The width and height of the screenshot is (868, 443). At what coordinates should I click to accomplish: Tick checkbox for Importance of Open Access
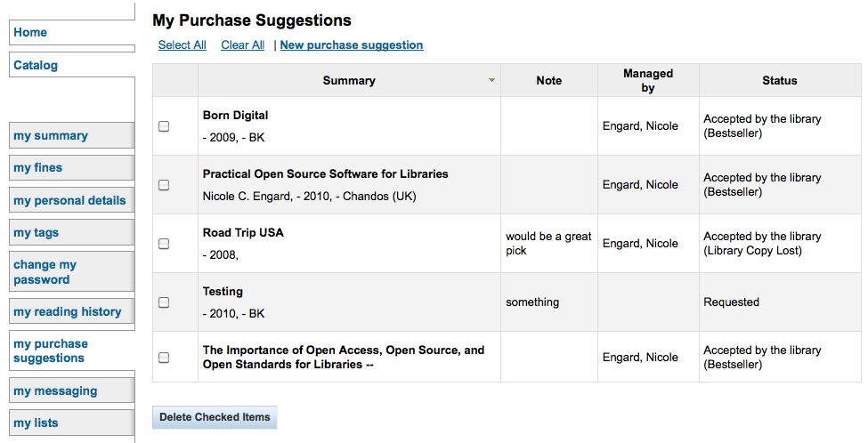pos(164,358)
